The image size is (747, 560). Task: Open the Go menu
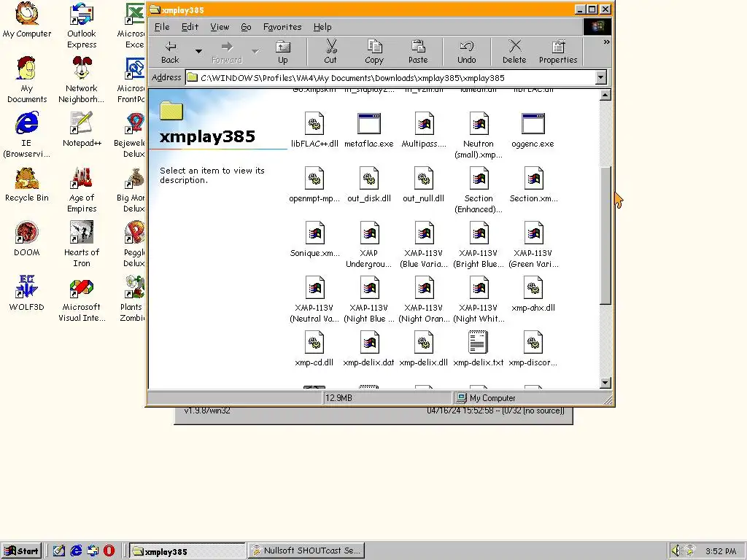coord(246,27)
